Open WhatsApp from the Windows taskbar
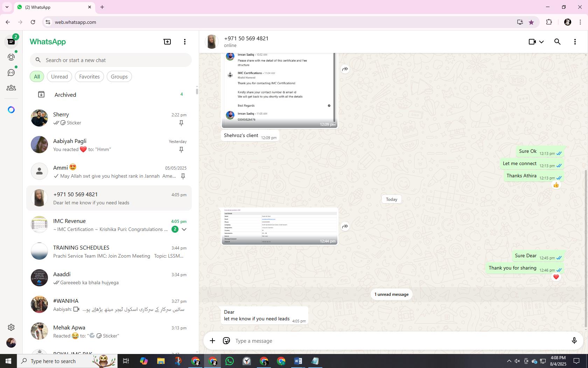Screen dimensions: 588x368 [230, 361]
